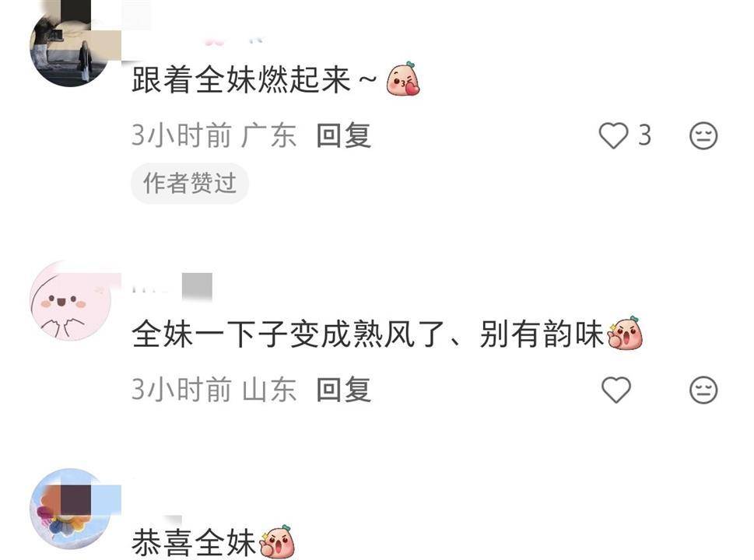
Task: Tap the like count 3
Action: (x=644, y=135)
